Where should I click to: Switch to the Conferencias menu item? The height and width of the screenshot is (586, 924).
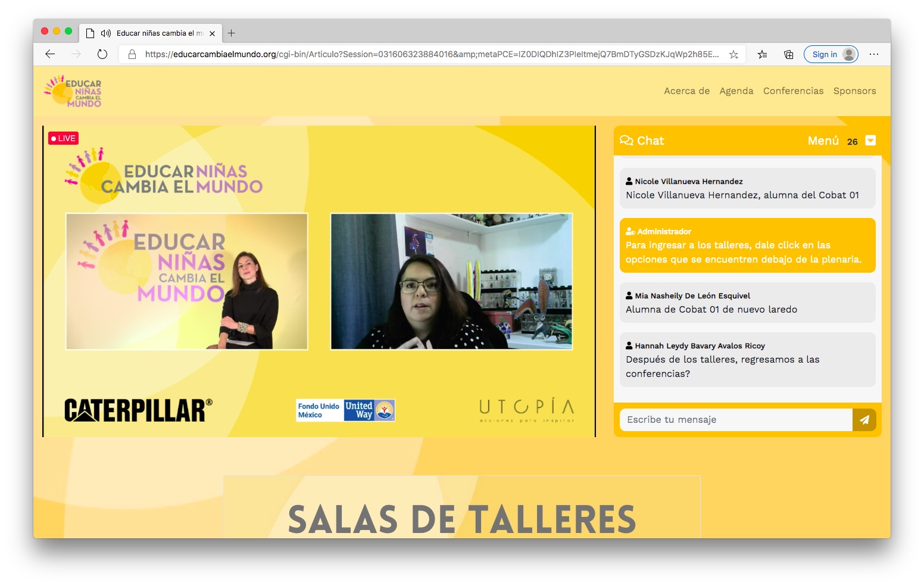793,91
